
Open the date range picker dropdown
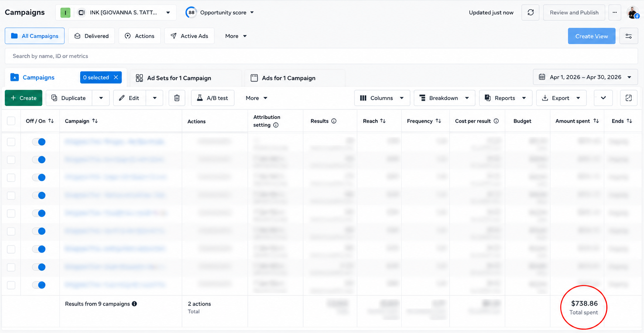(585, 77)
